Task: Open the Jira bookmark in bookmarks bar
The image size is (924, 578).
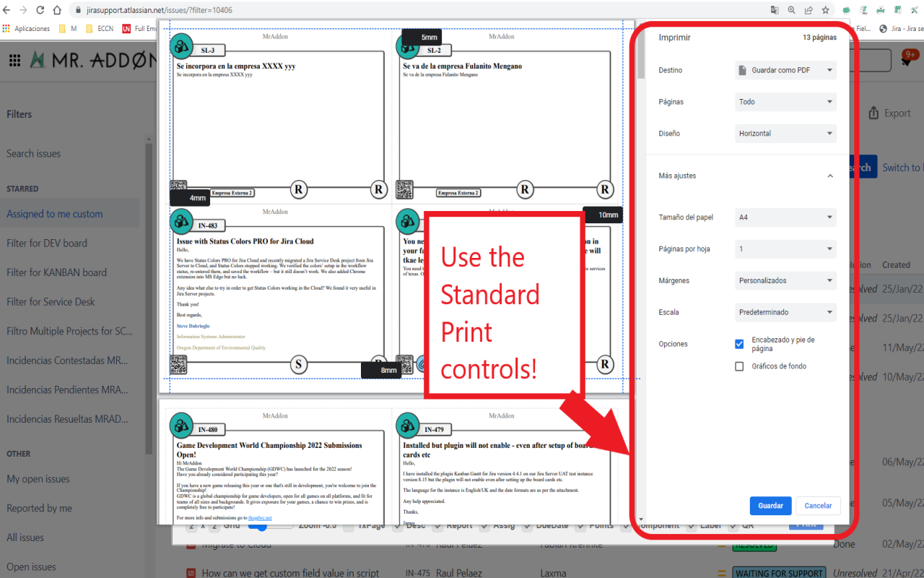Action: coord(901,29)
